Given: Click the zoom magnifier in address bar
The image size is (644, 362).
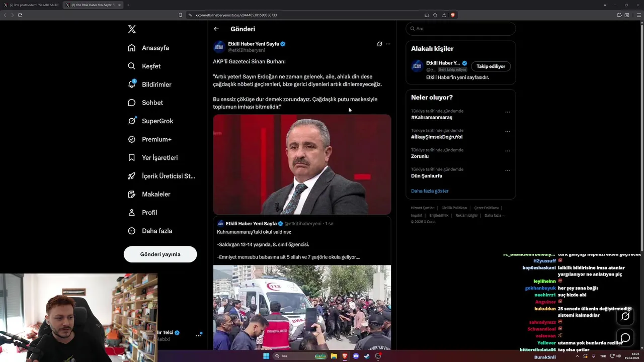Looking at the screenshot, I should click(x=435, y=15).
